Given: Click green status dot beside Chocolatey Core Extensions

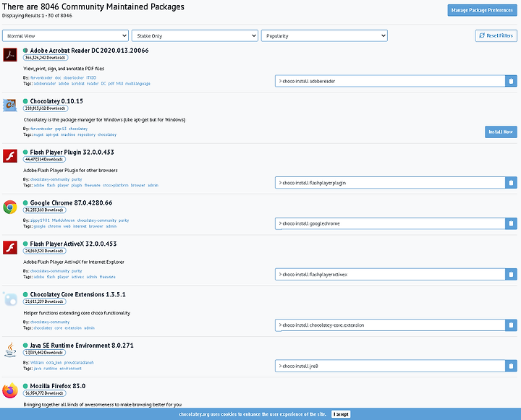Looking at the screenshot, I should coord(25,294).
